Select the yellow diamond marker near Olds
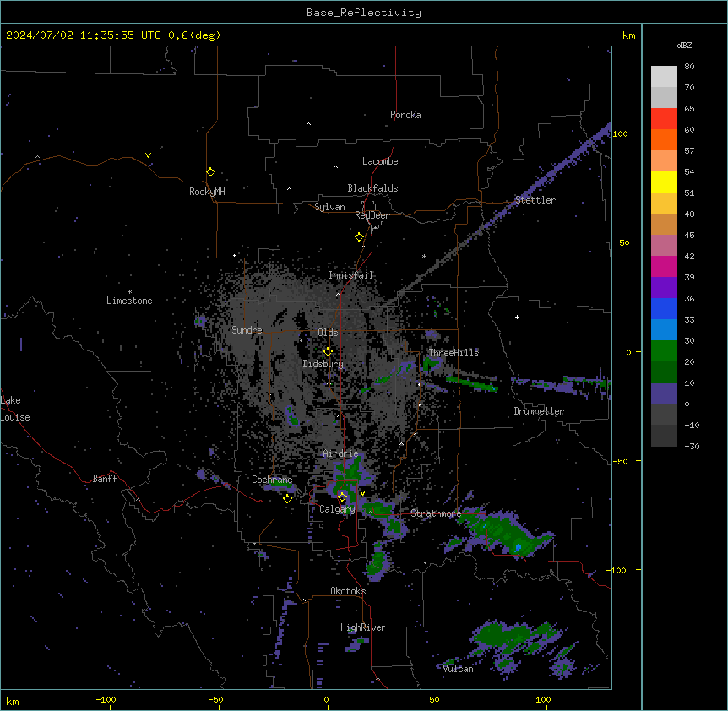This screenshot has width=728, height=711. (328, 351)
